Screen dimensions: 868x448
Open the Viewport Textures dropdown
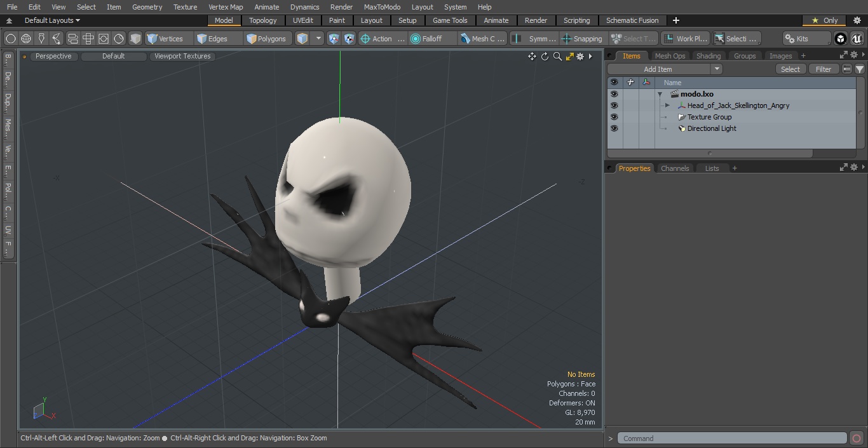[x=182, y=56]
